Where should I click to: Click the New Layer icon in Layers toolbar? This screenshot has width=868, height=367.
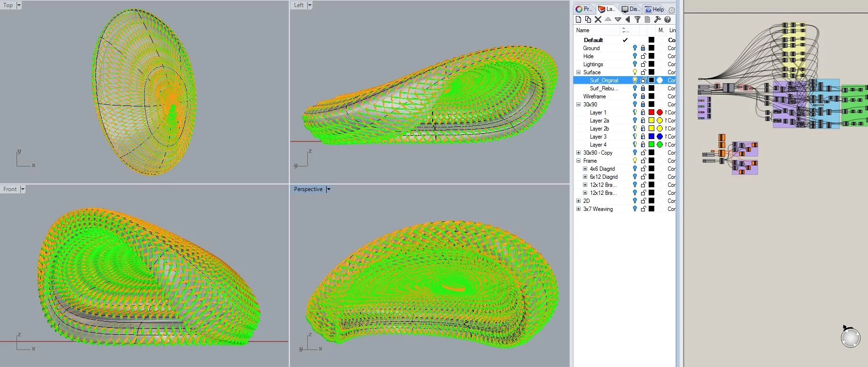click(578, 19)
